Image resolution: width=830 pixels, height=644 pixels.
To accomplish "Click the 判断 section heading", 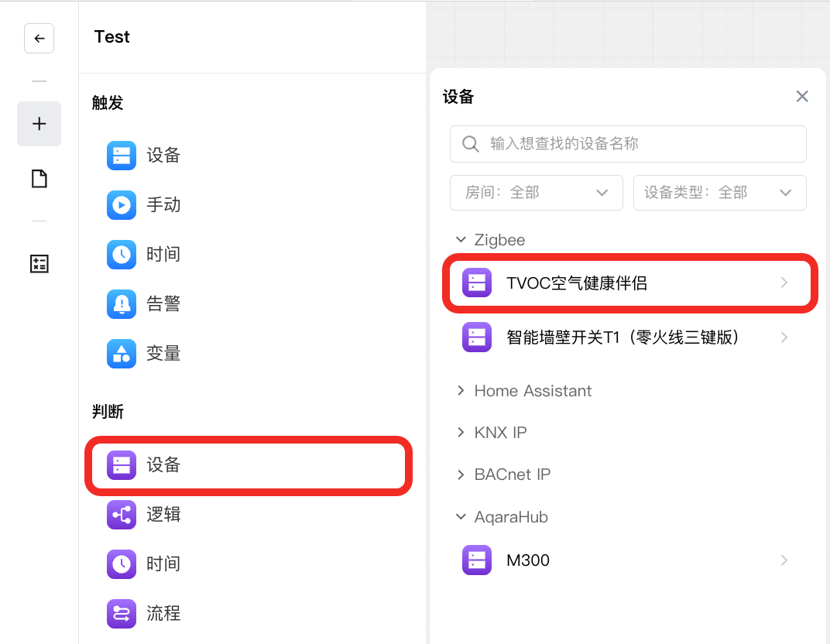I will [x=108, y=411].
